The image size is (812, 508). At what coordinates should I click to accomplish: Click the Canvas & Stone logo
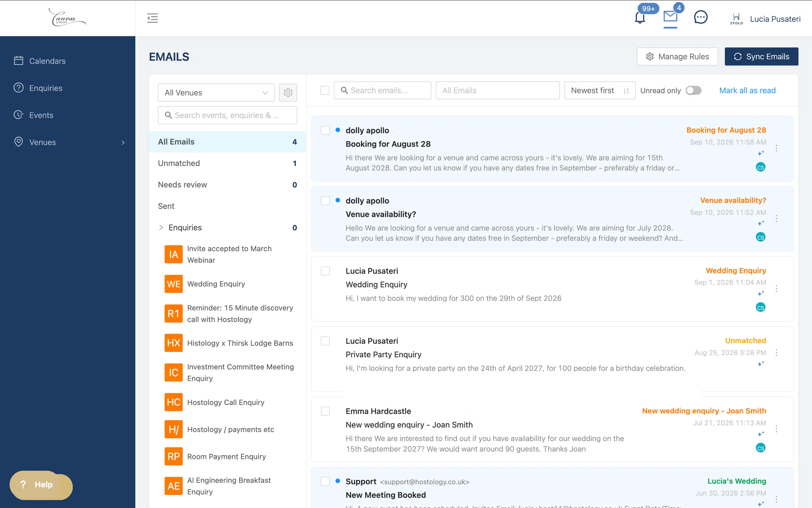click(67, 17)
